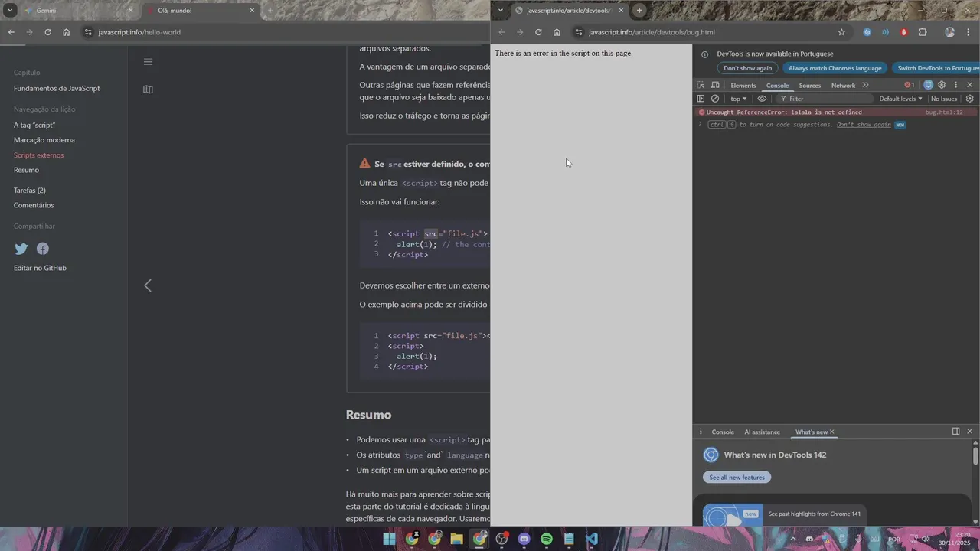The width and height of the screenshot is (980, 551).
Task: Click the red error count badge
Action: pyautogui.click(x=910, y=85)
